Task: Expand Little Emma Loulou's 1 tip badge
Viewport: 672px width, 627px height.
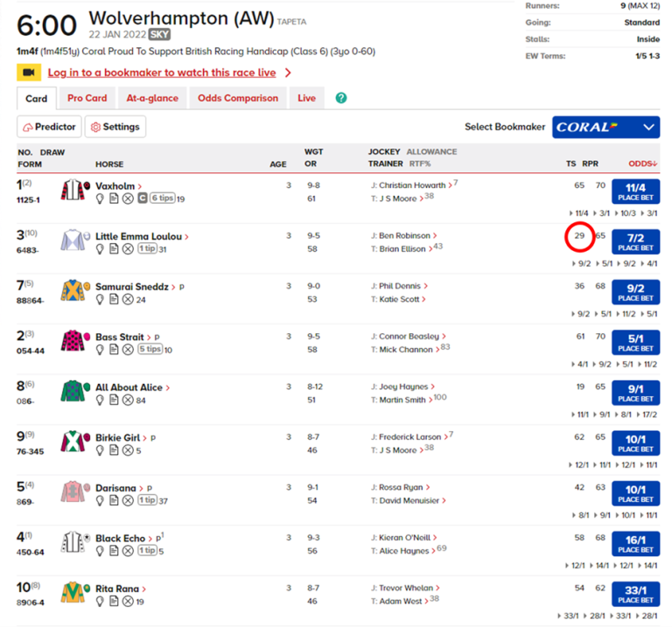Action: pos(147,248)
